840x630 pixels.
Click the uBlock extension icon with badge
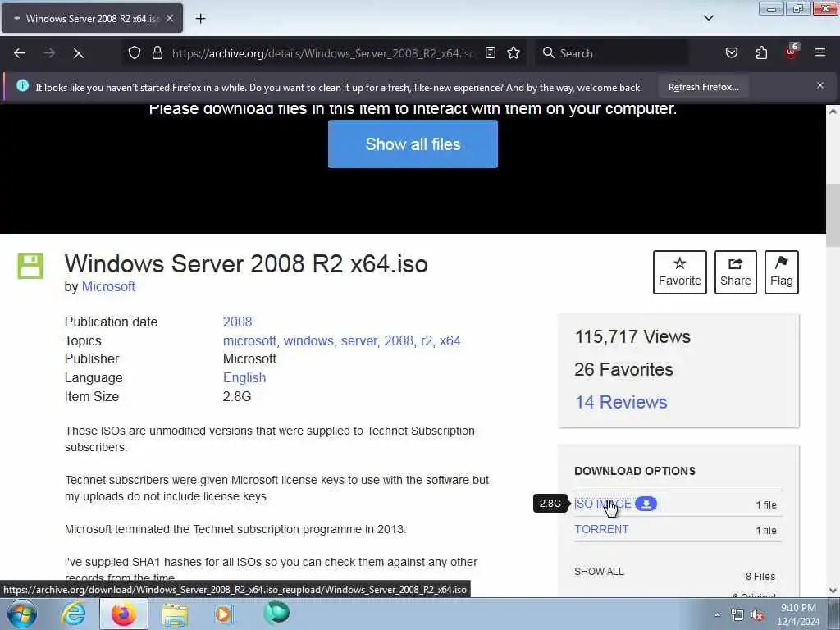pyautogui.click(x=792, y=52)
